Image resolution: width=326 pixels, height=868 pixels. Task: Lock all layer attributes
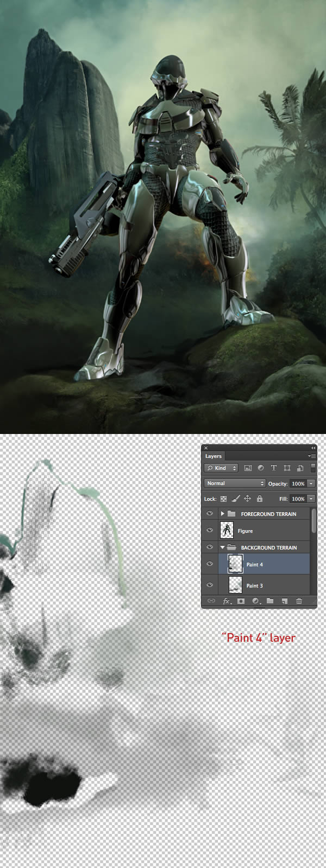pyautogui.click(x=260, y=499)
